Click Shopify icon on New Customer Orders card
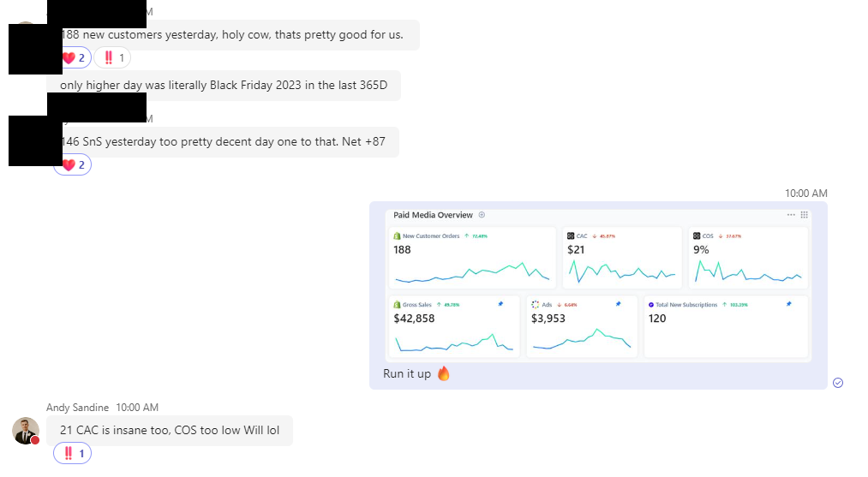The image size is (868, 477). pos(397,236)
